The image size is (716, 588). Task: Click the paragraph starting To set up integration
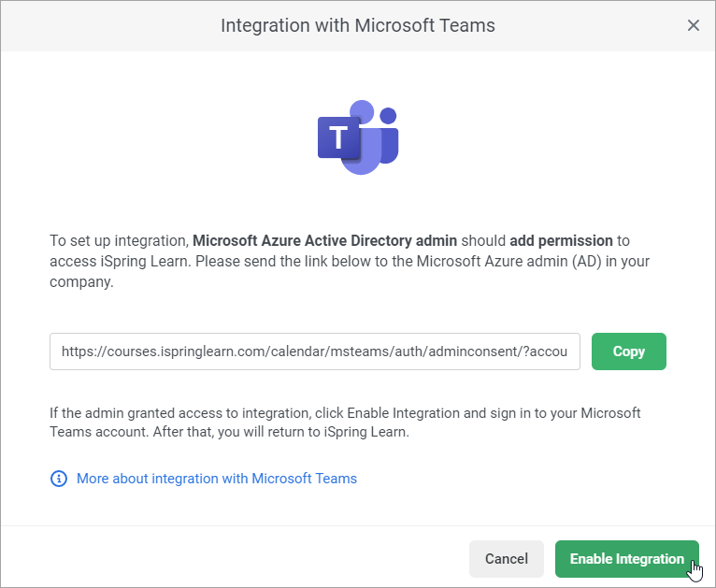(120, 241)
